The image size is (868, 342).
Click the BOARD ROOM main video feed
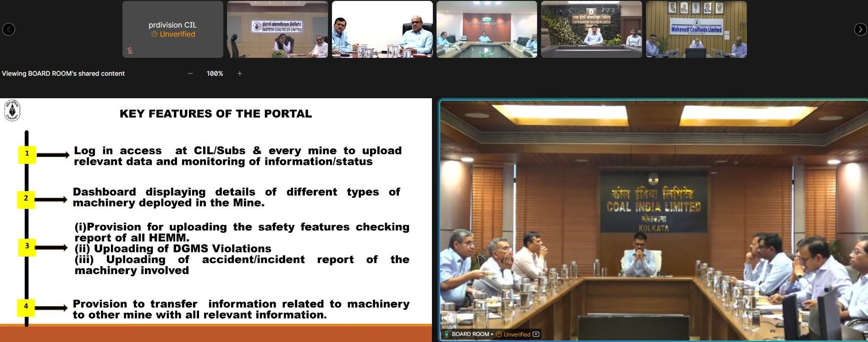[x=653, y=220]
